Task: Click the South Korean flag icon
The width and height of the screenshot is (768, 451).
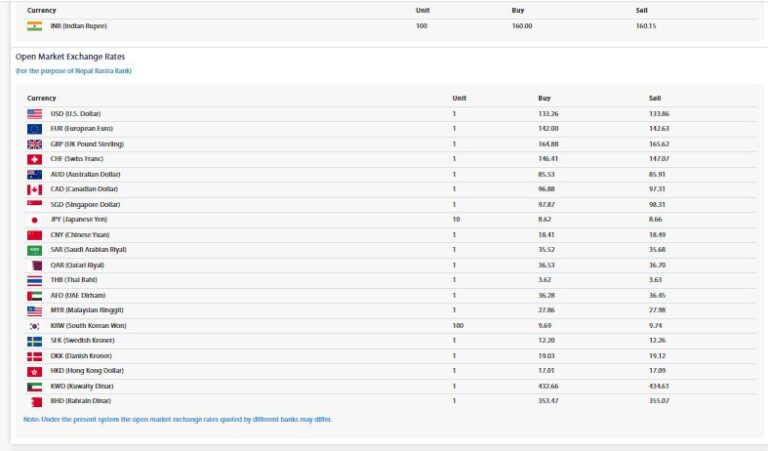Action: (x=34, y=326)
